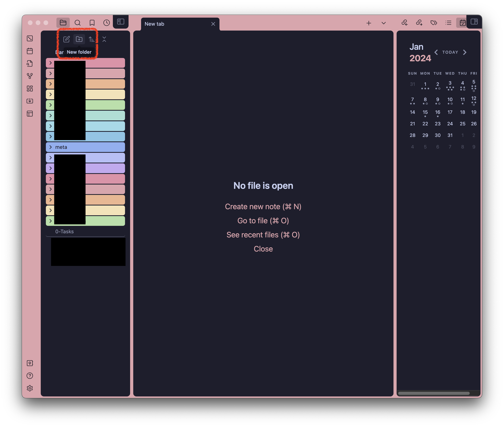Open the tab list dropdown chevron
The width and height of the screenshot is (504, 427).
[383, 23]
